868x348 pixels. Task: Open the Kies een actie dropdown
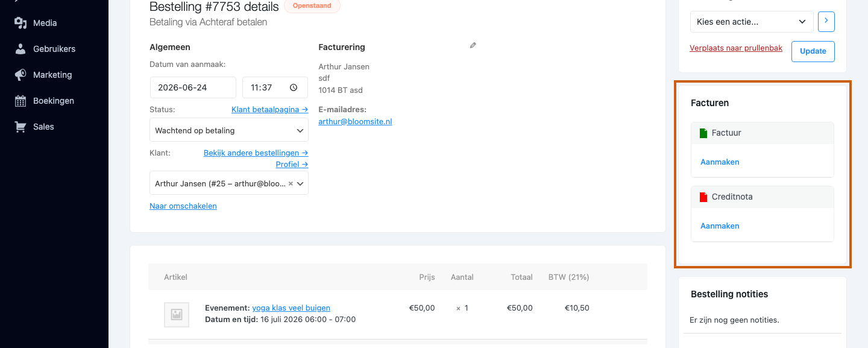(752, 22)
